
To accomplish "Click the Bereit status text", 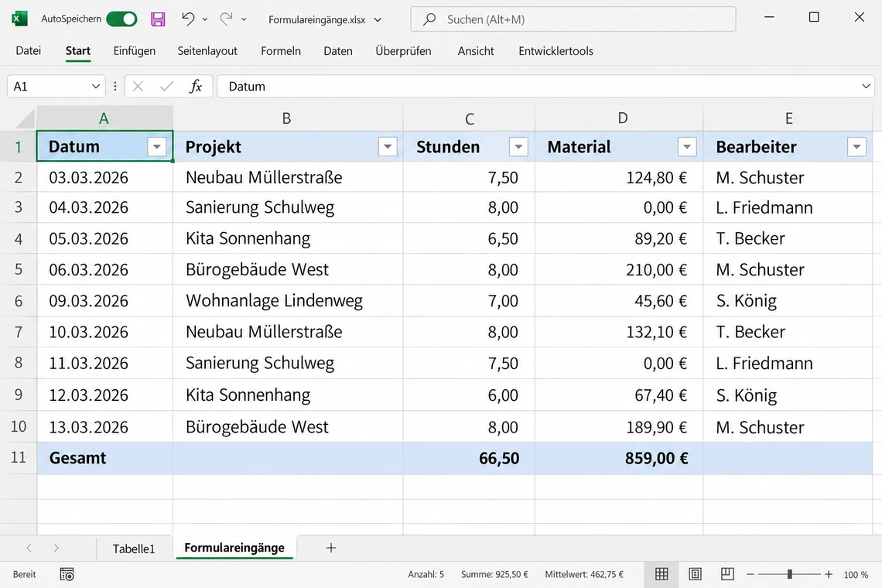I will click(24, 575).
